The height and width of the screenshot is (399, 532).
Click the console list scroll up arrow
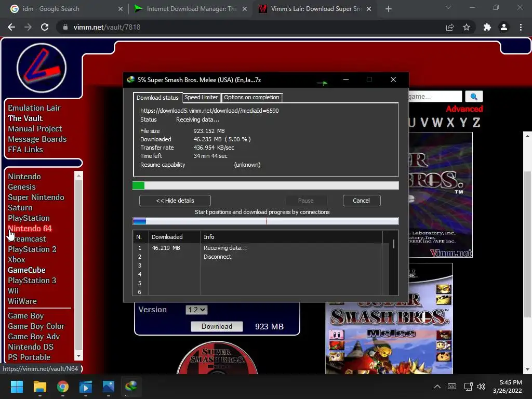pyautogui.click(x=79, y=176)
